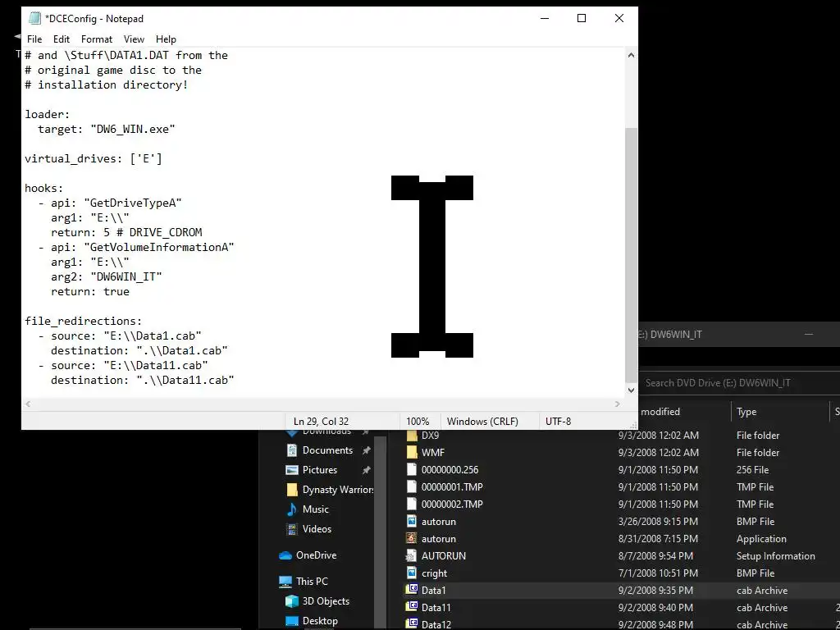Select the Data1 cab archive icon
840x630 pixels.
(412, 591)
